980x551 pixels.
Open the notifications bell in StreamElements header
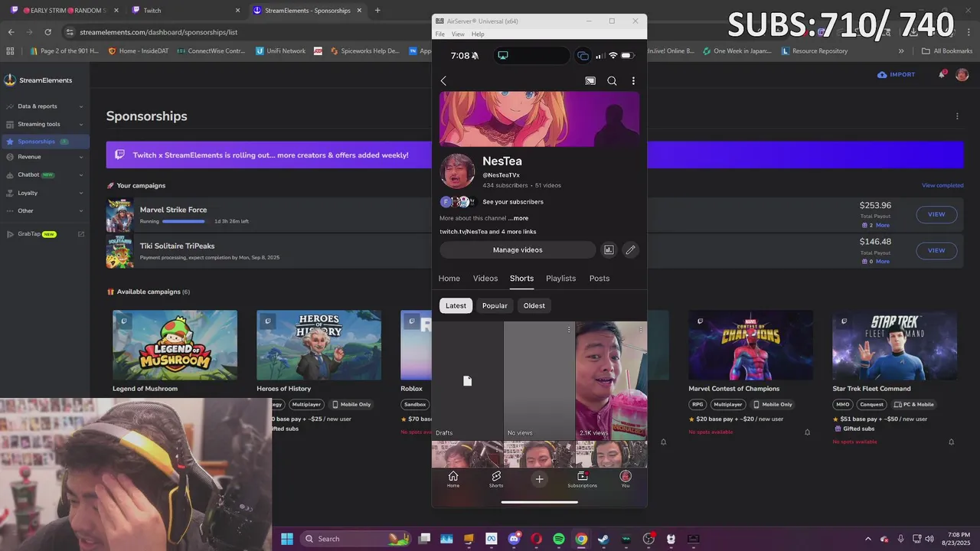(x=942, y=74)
